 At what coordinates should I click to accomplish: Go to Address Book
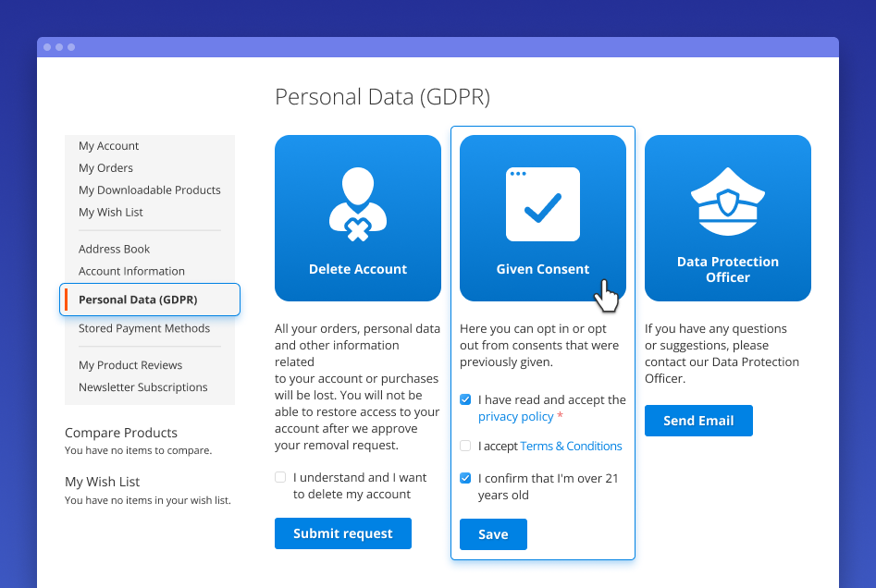[x=114, y=249]
